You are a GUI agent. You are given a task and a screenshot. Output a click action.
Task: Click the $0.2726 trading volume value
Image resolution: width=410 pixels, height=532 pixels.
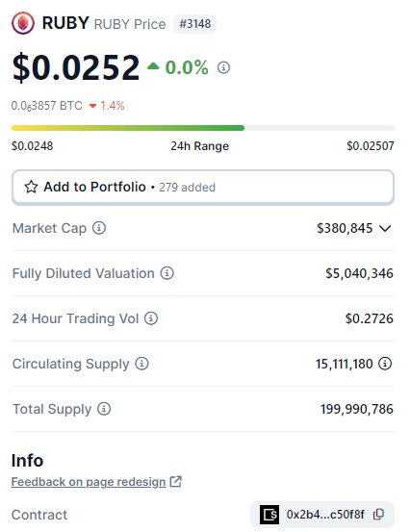point(370,318)
